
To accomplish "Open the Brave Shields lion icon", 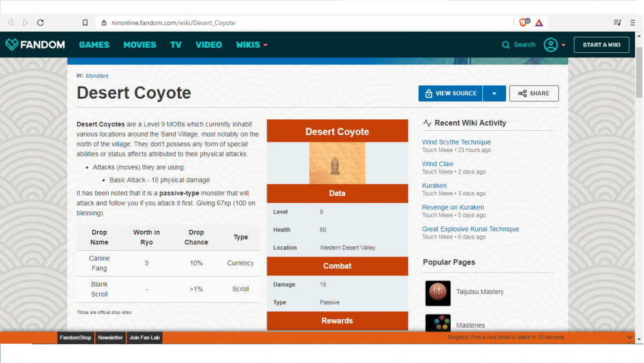I will tap(524, 23).
